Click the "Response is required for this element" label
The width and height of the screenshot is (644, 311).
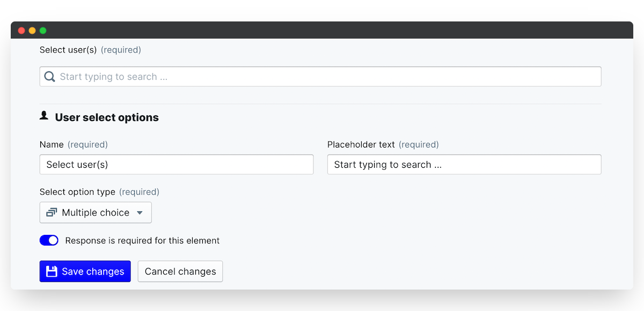pyautogui.click(x=142, y=241)
